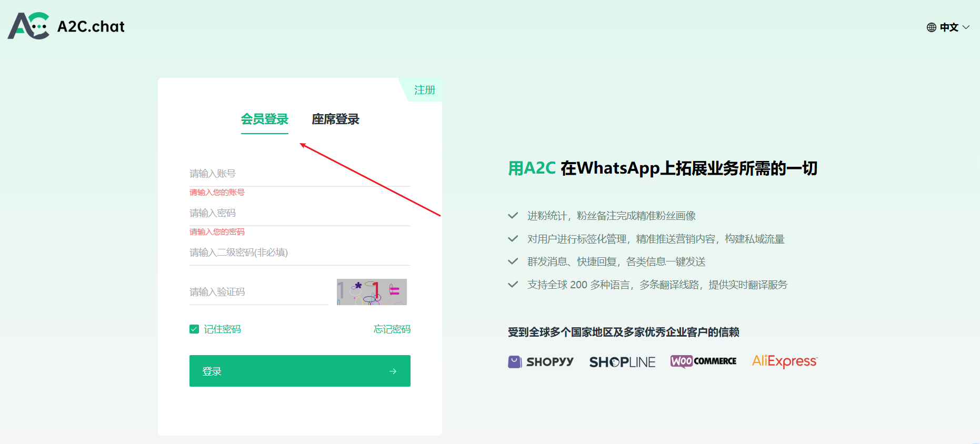Click the checkmark beside 对用户进行标签化管理
The width and height of the screenshot is (980, 444).
pos(513,239)
